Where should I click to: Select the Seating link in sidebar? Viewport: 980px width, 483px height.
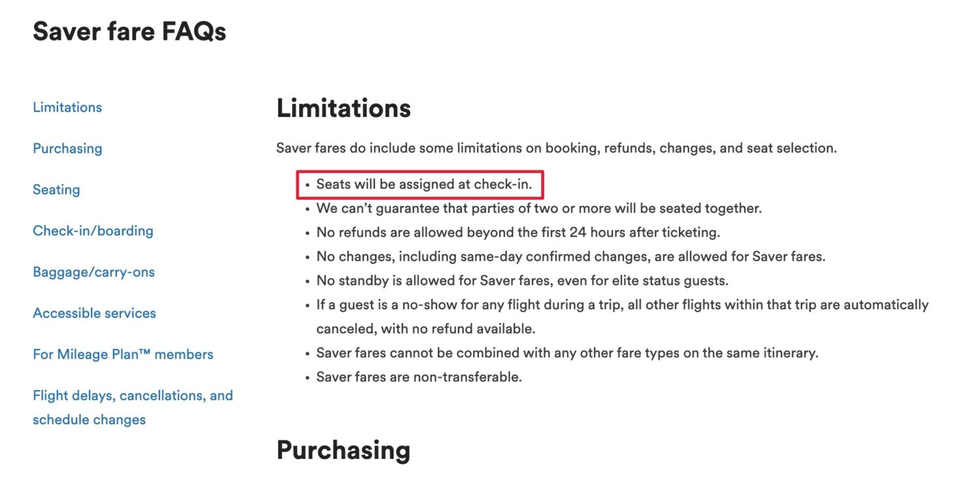tap(56, 190)
